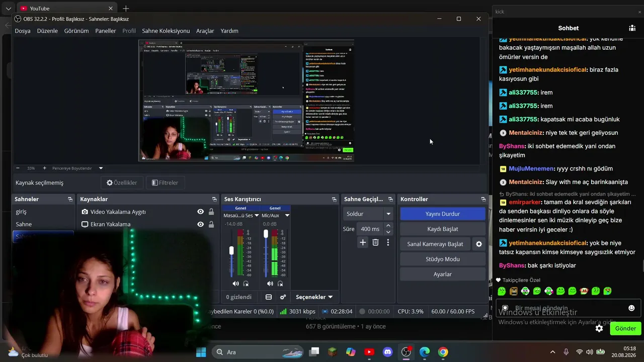Toggle monitoring for Mic/Aux
The height and width of the screenshot is (362, 644).
point(280,284)
